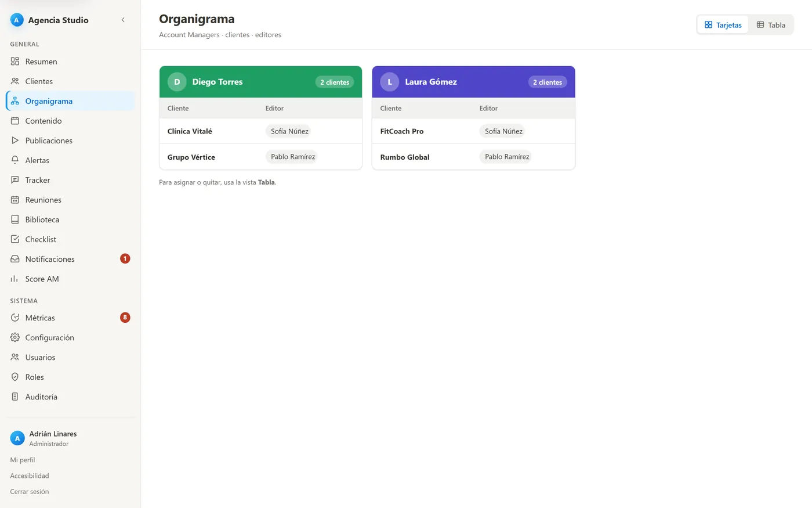Select the Clínica Vitalé client row
812x508 pixels.
tap(261, 131)
